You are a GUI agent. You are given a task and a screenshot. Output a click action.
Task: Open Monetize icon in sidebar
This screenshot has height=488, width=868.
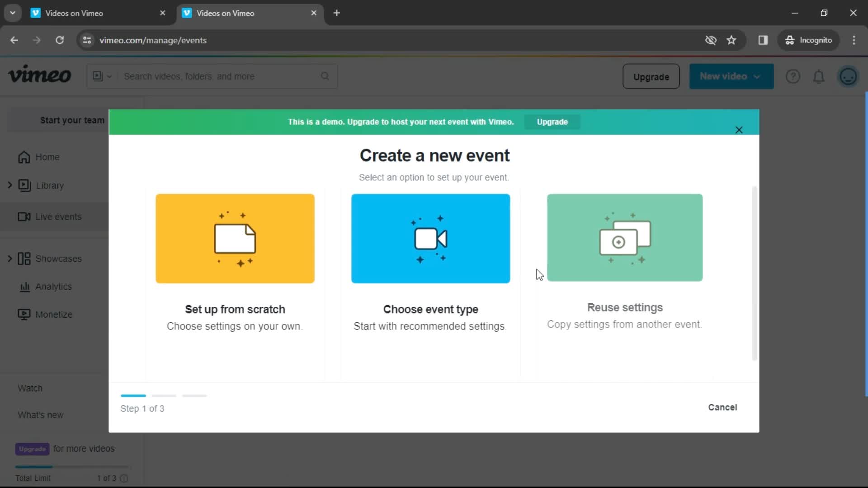point(24,314)
